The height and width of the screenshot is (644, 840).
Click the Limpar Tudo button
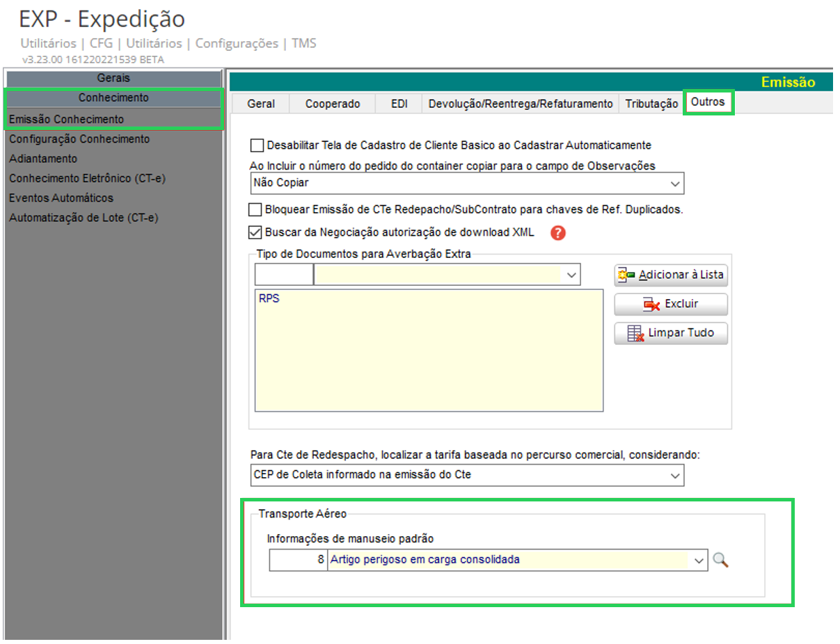click(x=671, y=333)
